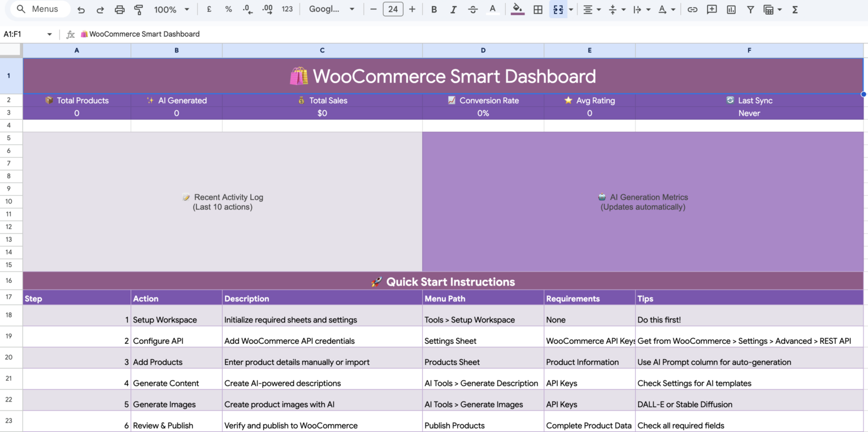Open the Borders icon
The width and height of the screenshot is (868, 432).
click(538, 10)
